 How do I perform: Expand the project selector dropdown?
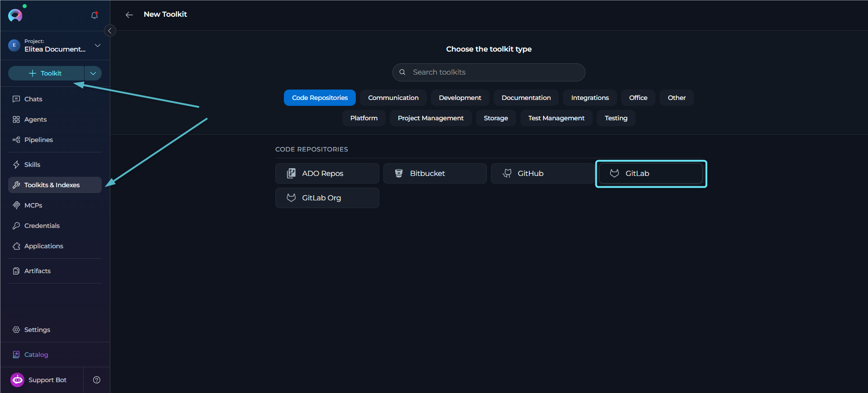pyautogui.click(x=98, y=45)
